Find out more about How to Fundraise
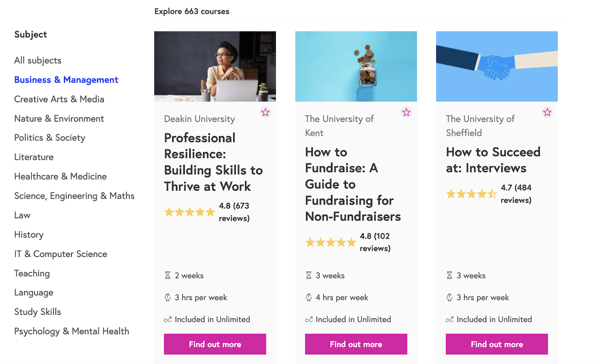The height and width of the screenshot is (364, 595). tap(356, 344)
